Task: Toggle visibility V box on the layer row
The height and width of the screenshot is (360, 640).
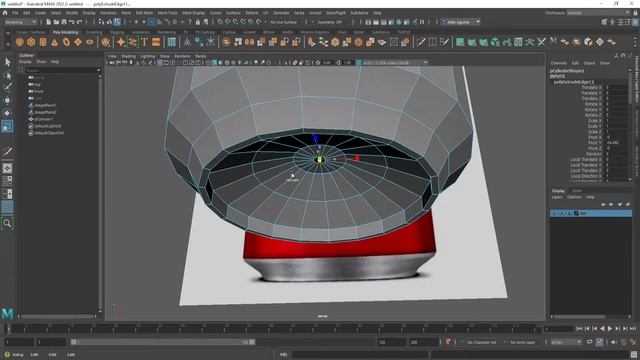Action: (554, 213)
